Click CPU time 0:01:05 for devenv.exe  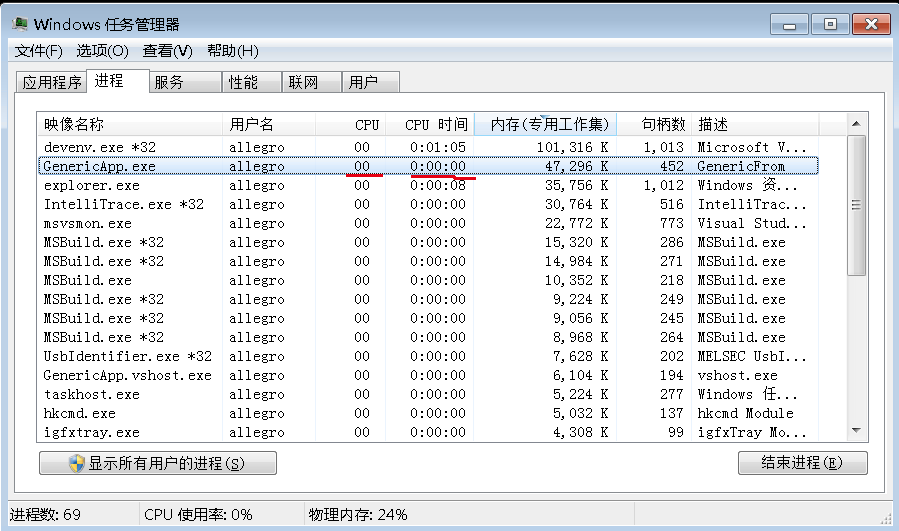[x=437, y=147]
